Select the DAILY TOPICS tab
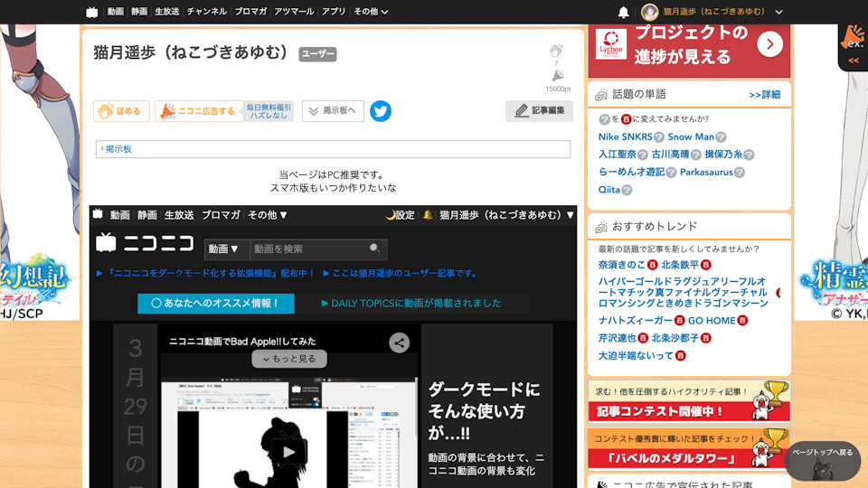Image resolution: width=868 pixels, height=488 pixels. pyautogui.click(x=410, y=304)
